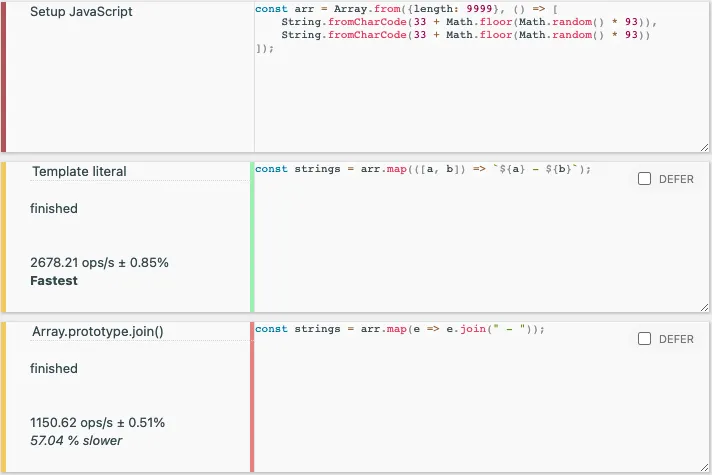Image resolution: width=712 pixels, height=475 pixels.
Task: Click into the template literal code line
Action: coord(422,169)
